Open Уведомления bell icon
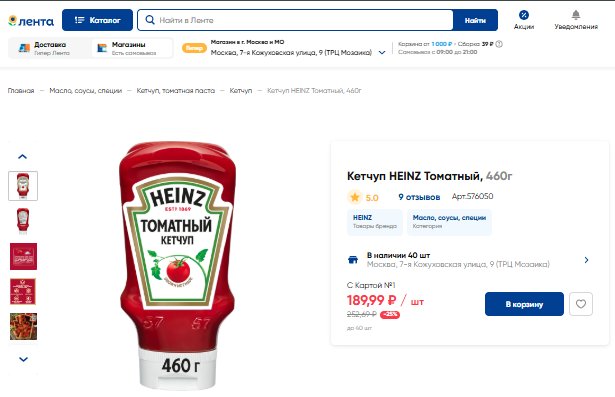 (x=575, y=15)
